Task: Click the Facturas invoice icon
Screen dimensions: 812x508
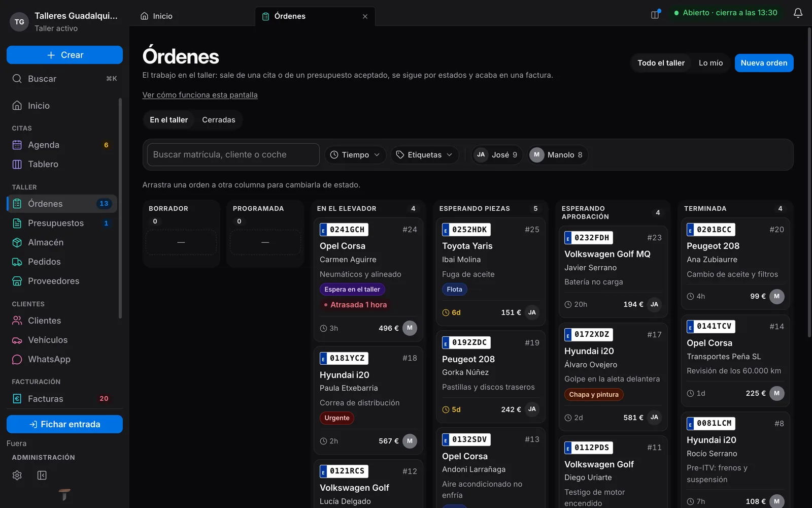Action: pyautogui.click(x=17, y=399)
